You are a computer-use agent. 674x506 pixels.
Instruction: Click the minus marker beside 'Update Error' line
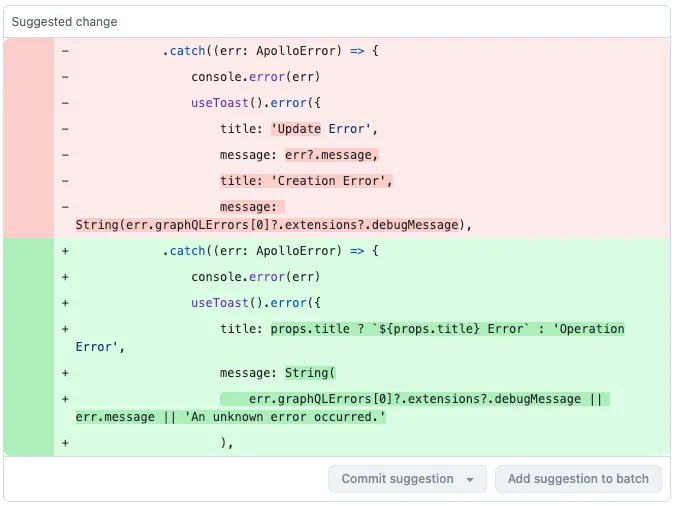(65, 129)
